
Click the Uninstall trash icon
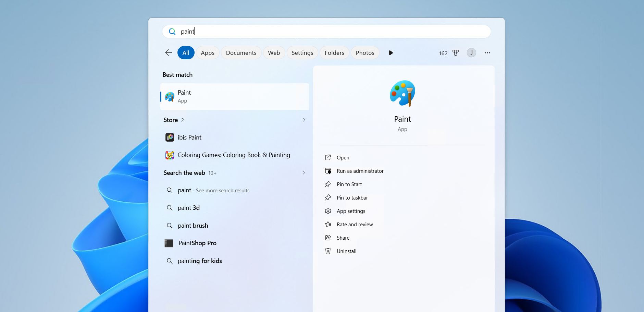[328, 251]
